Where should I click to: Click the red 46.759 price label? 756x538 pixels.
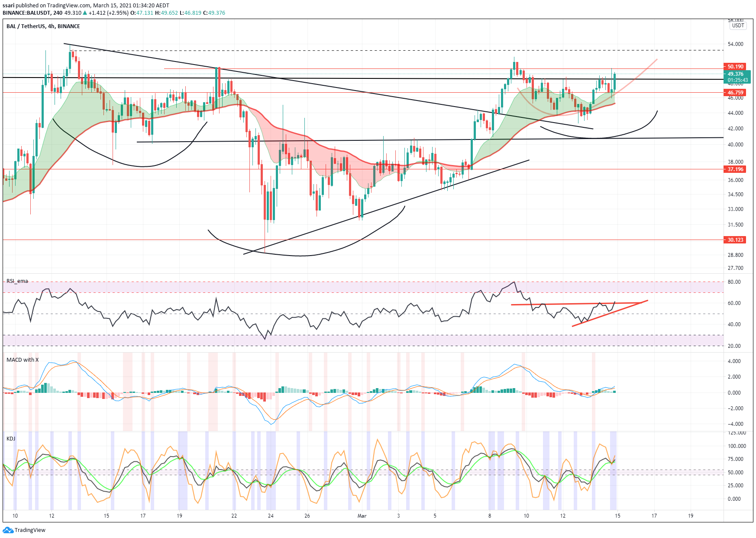coord(735,93)
